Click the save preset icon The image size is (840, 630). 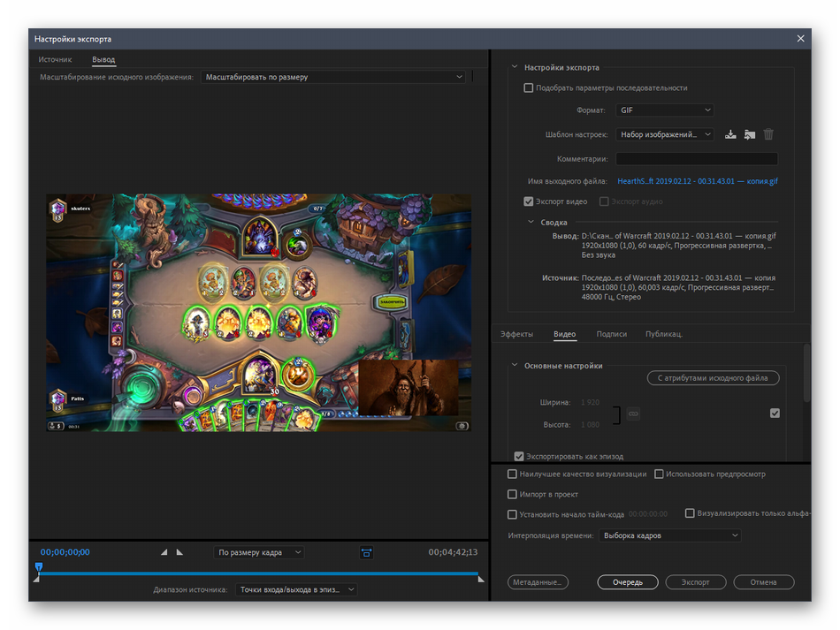click(x=730, y=134)
